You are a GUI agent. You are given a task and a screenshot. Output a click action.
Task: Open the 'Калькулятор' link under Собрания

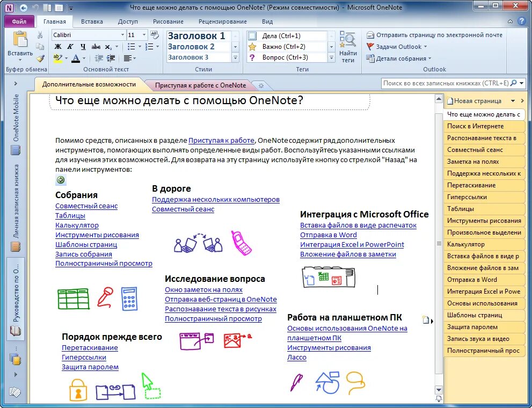[x=76, y=225]
